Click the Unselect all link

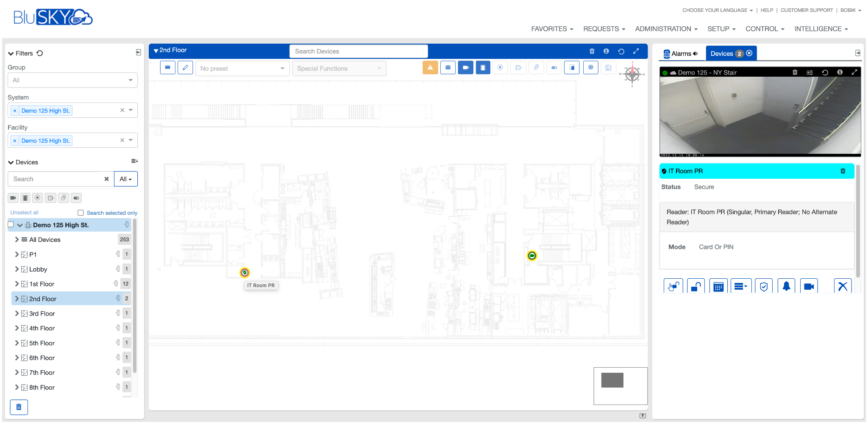pyautogui.click(x=24, y=213)
